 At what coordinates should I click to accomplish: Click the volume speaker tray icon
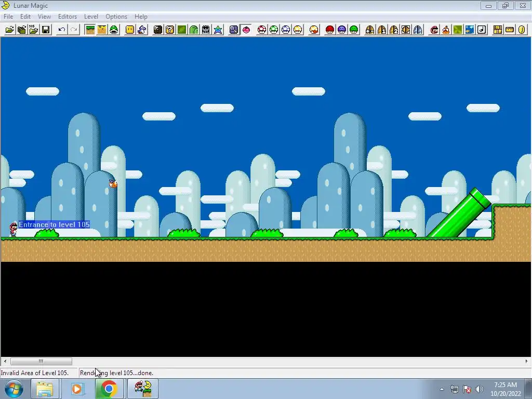tap(479, 389)
